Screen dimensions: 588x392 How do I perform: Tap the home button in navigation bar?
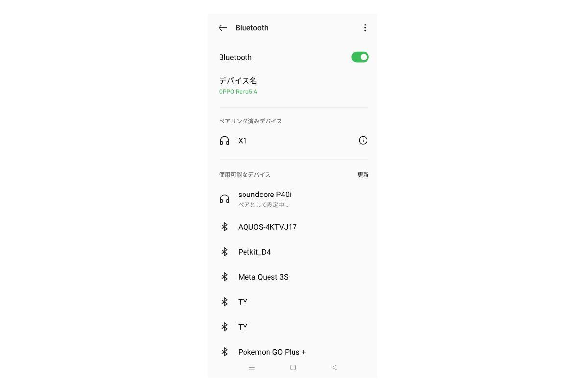point(293,367)
